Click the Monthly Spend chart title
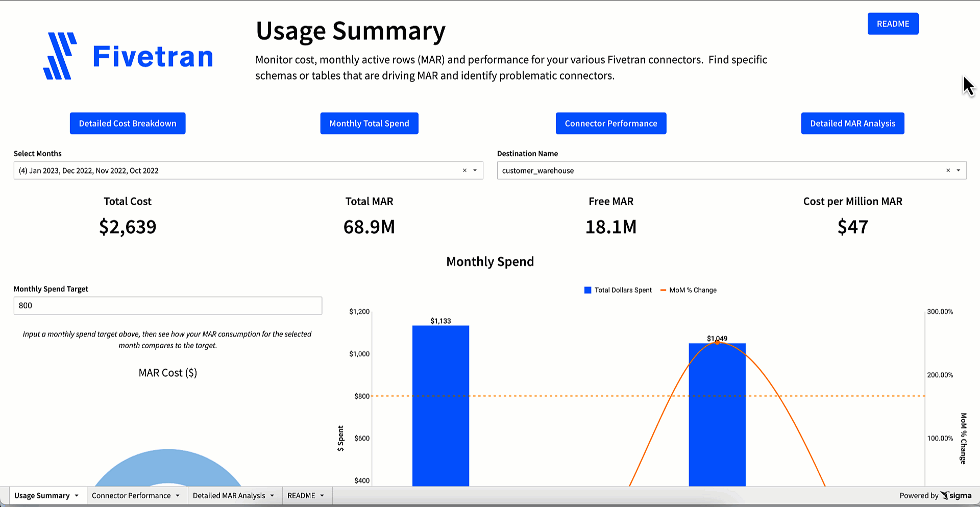Image resolution: width=980 pixels, height=507 pixels. point(490,261)
